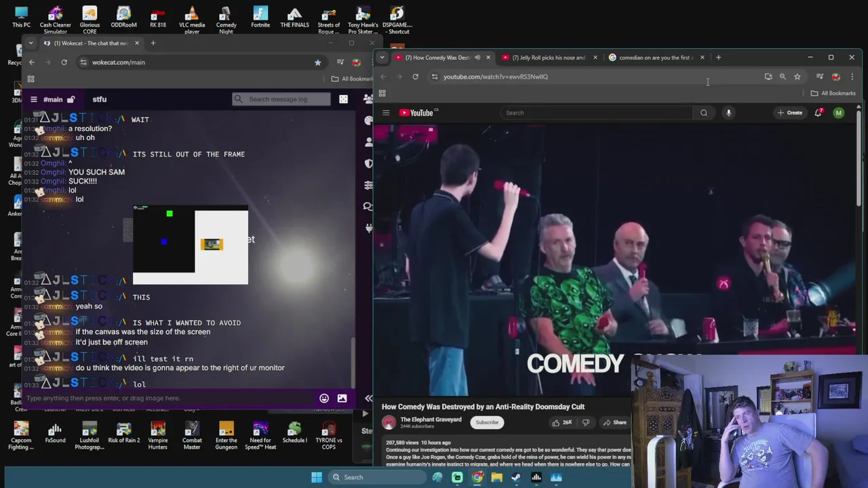Click the YouTube search field
Image resolution: width=868 pixels, height=488 pixels.
click(597, 113)
